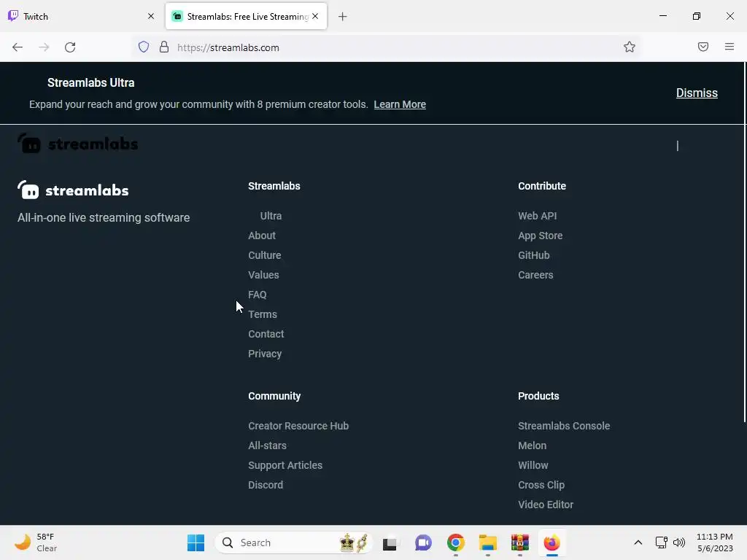This screenshot has height=560, width=747.
Task: Dismiss the Streamlabs Ultra banner
Action: [697, 93]
